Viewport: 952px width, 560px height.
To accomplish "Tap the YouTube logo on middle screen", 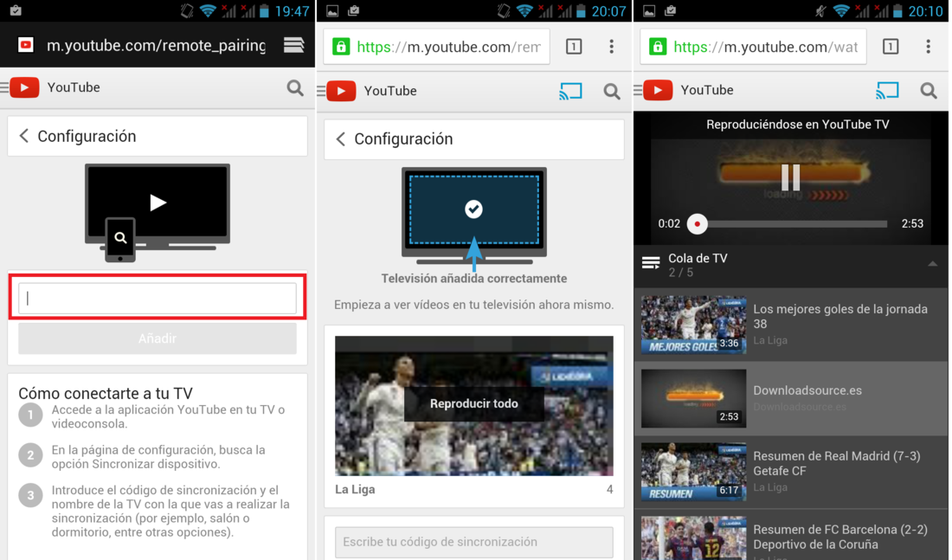I will [341, 91].
